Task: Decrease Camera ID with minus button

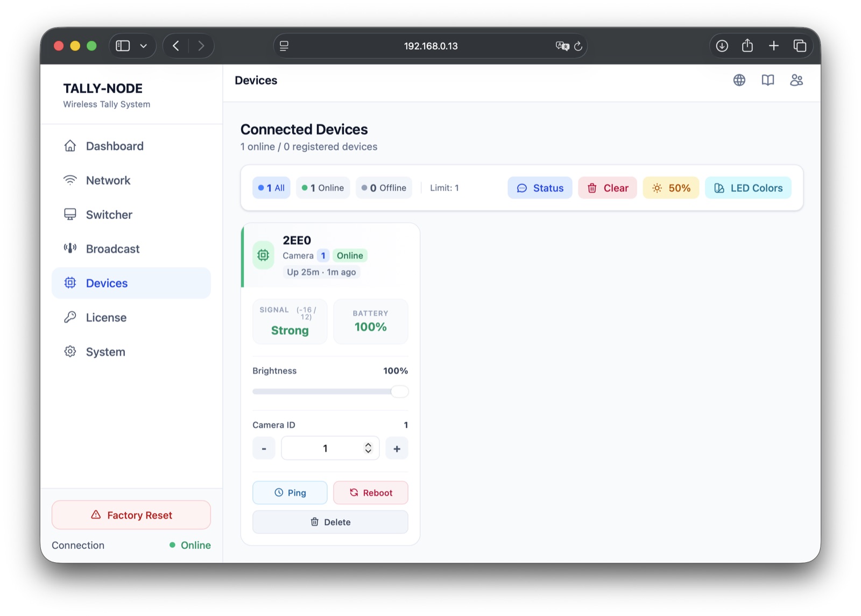Action: 264,448
